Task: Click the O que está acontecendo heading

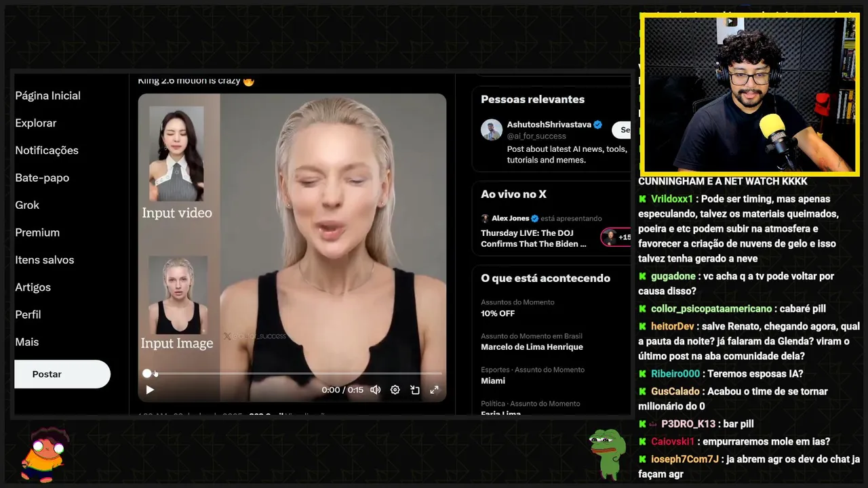Action: pos(545,278)
